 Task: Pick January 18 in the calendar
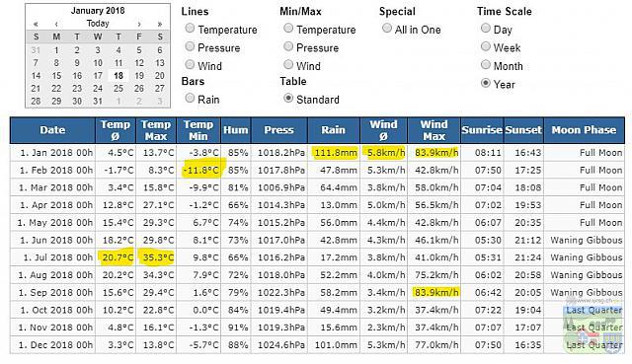(118, 76)
